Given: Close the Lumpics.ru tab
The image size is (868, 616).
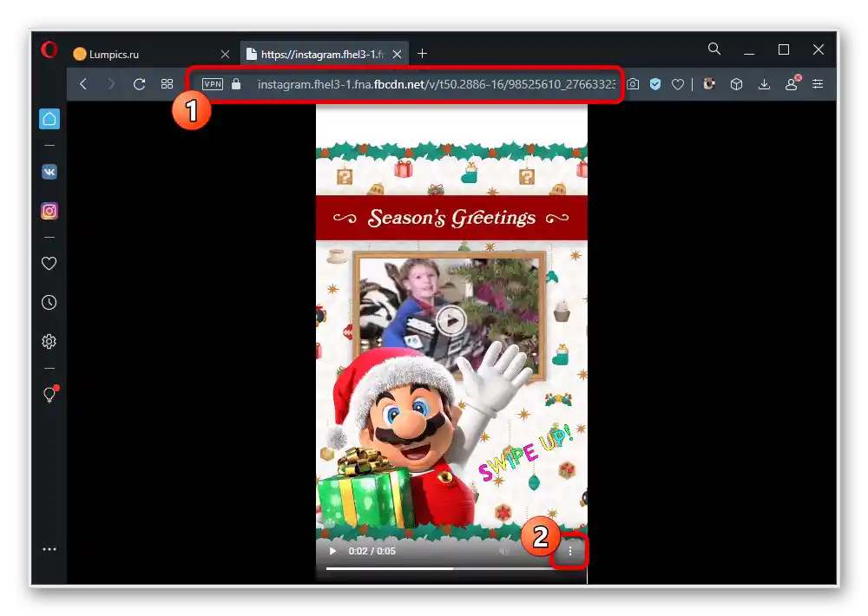Looking at the screenshot, I should coord(225,55).
